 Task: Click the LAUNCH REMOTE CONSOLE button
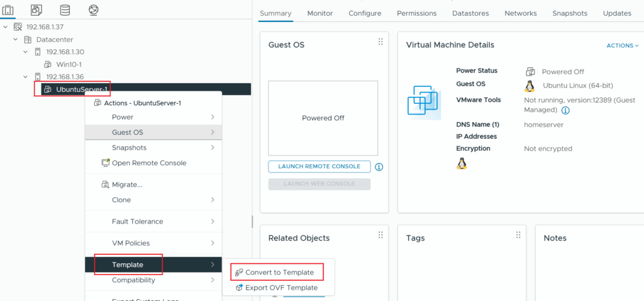(x=319, y=166)
